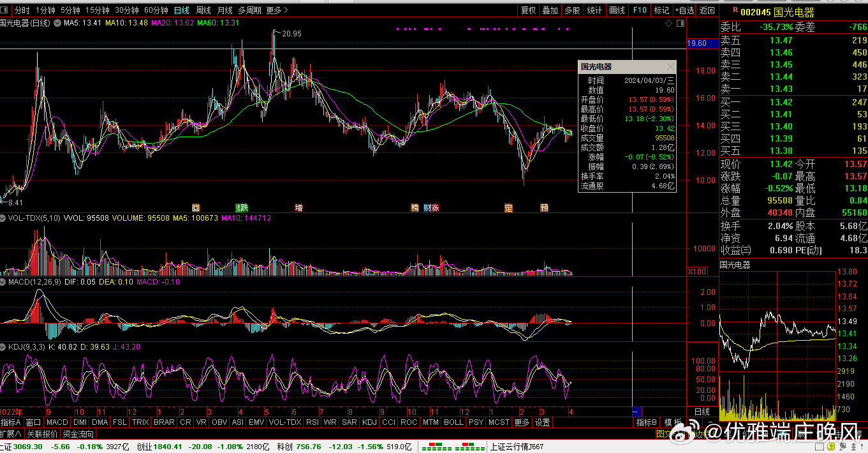The height and width of the screenshot is (453, 868).
Task: Expand 更多 > period options in the top bar
Action: coord(277,10)
